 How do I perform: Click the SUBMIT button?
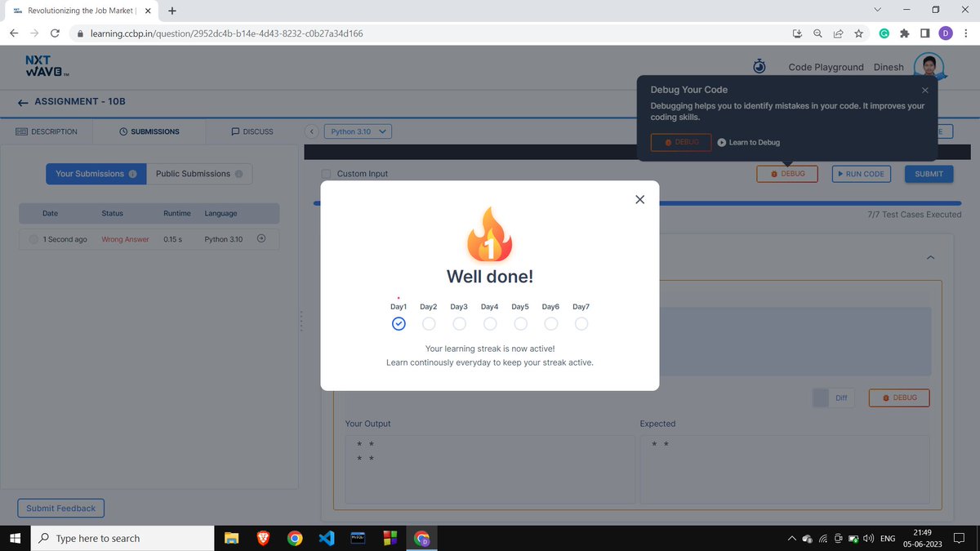pyautogui.click(x=929, y=173)
